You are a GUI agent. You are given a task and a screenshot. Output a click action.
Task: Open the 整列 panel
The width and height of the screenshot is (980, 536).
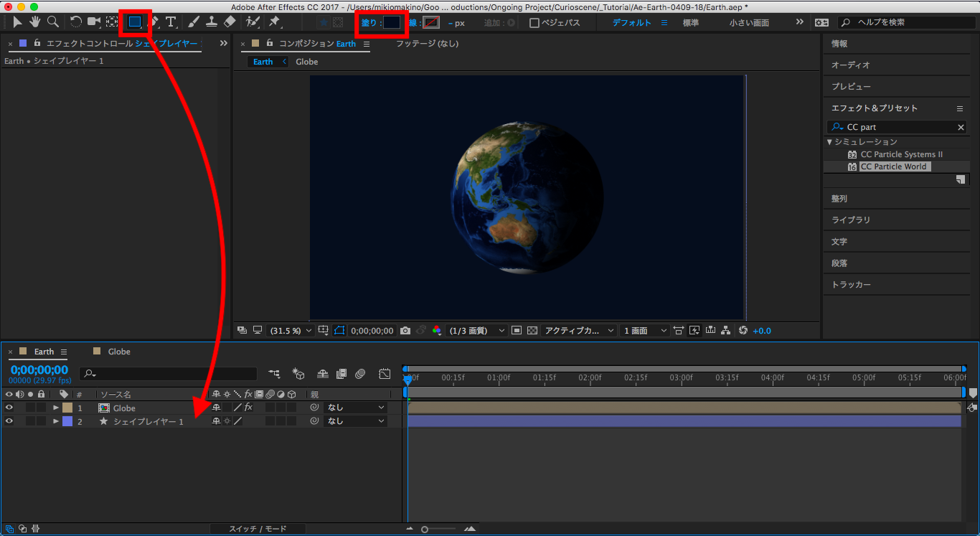click(839, 199)
